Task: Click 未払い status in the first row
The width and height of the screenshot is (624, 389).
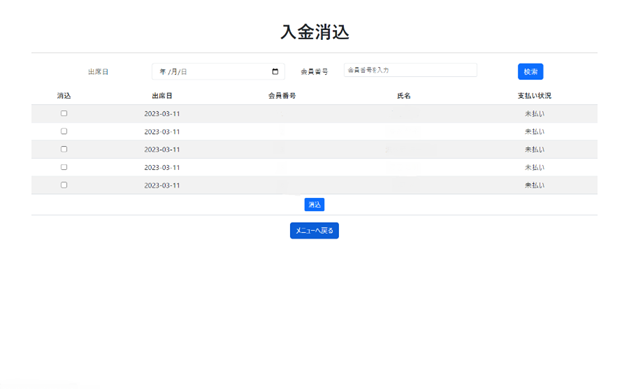Action: [534, 114]
